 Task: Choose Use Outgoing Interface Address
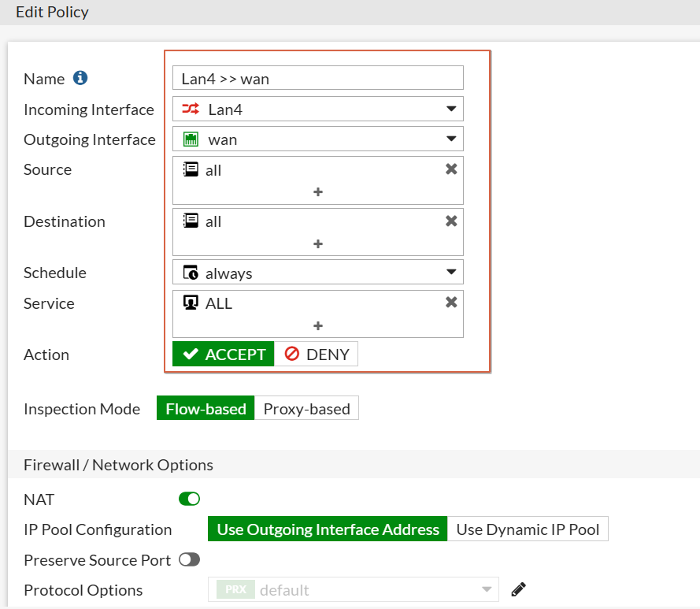click(328, 529)
